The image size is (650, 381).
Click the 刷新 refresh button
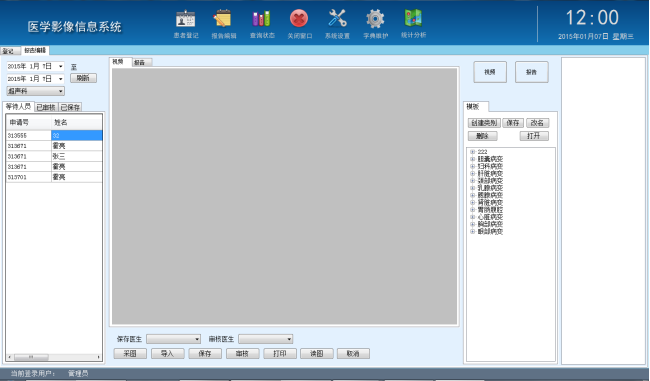[x=83, y=78]
